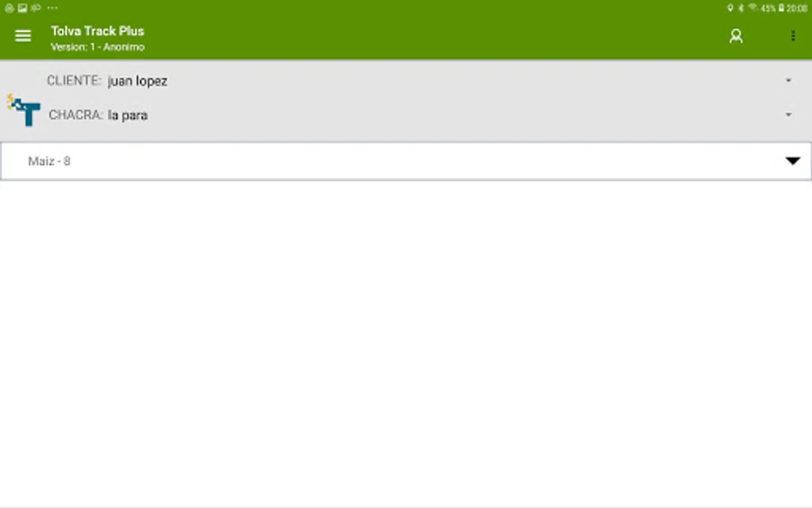812x508 pixels.
Task: Click the Tolva Track Plus title
Action: [98, 31]
